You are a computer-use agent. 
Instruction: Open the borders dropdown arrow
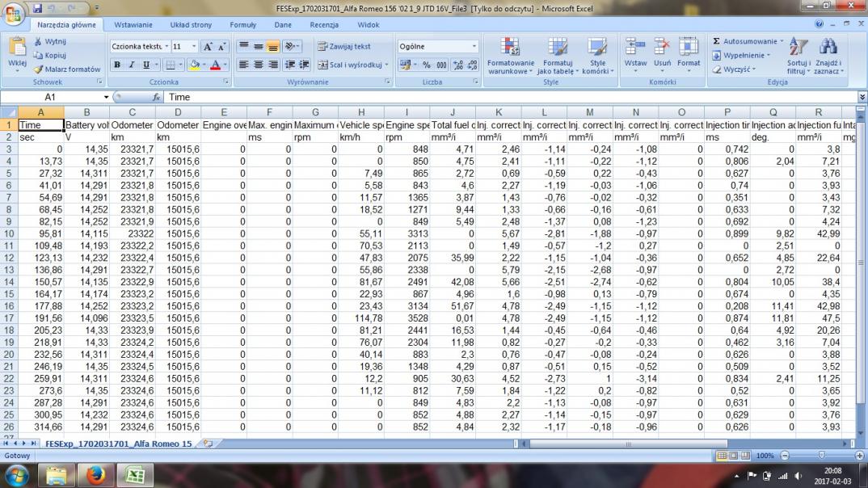[181, 65]
